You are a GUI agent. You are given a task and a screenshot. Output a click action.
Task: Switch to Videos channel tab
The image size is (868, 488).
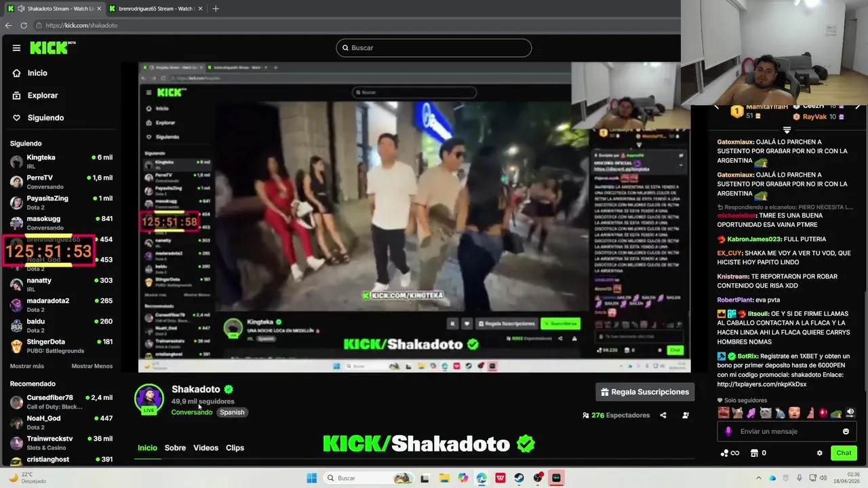[205, 448]
